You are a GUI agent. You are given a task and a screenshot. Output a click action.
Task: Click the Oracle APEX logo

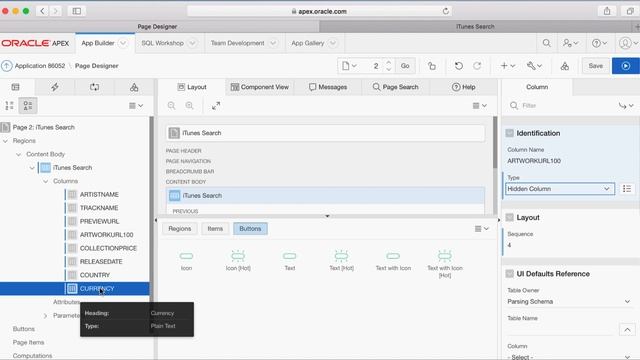point(35,43)
